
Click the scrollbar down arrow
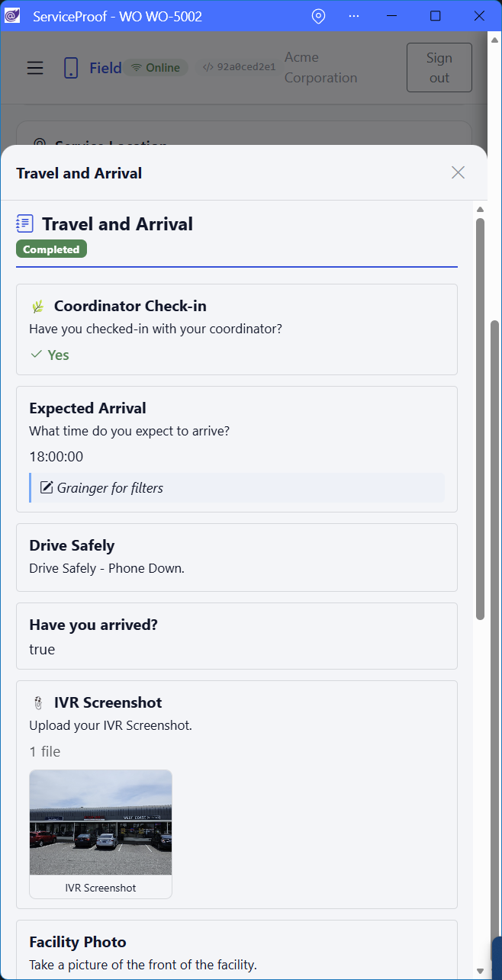(481, 972)
